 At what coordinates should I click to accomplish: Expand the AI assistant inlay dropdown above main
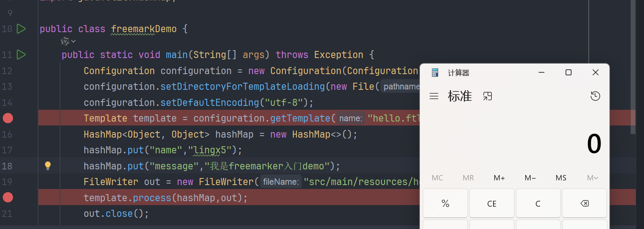[68, 41]
